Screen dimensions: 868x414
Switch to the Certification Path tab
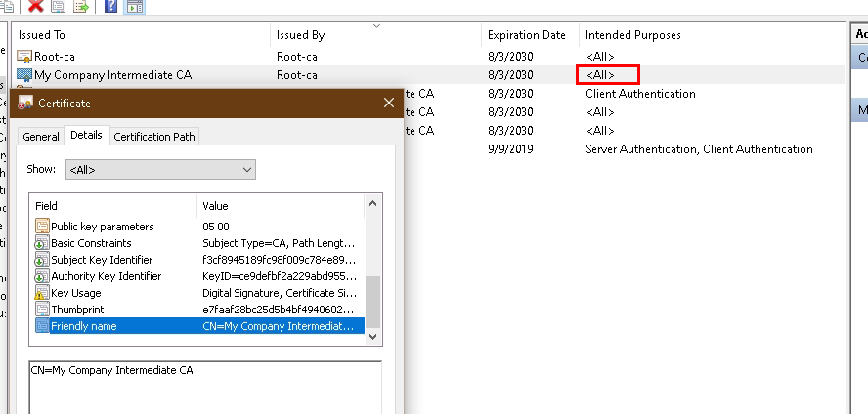[x=154, y=137]
